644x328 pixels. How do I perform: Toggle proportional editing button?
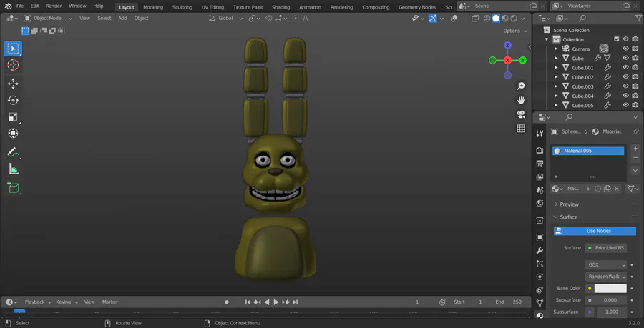(x=296, y=19)
